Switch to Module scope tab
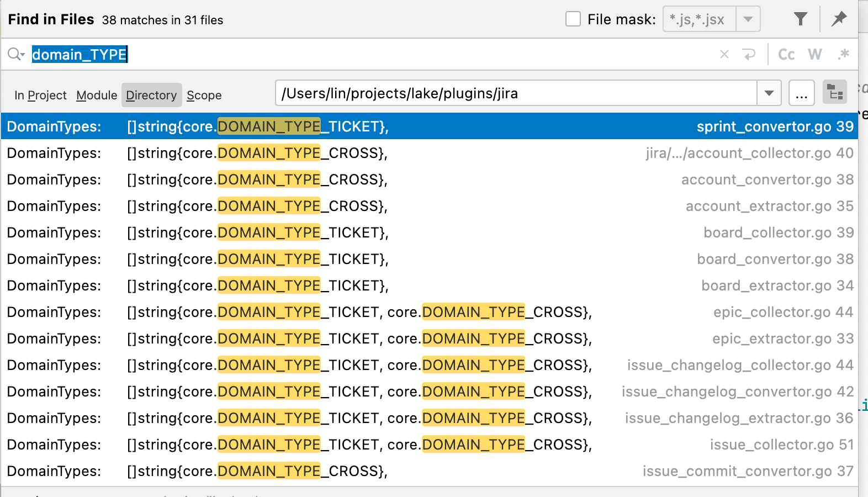The height and width of the screenshot is (497, 868). (97, 95)
